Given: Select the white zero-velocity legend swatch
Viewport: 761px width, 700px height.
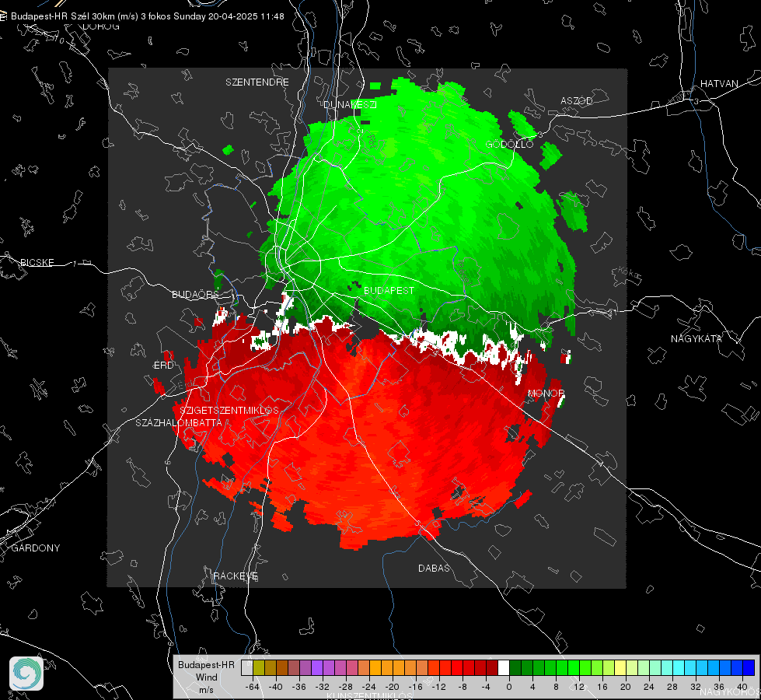Looking at the screenshot, I should point(504,667).
